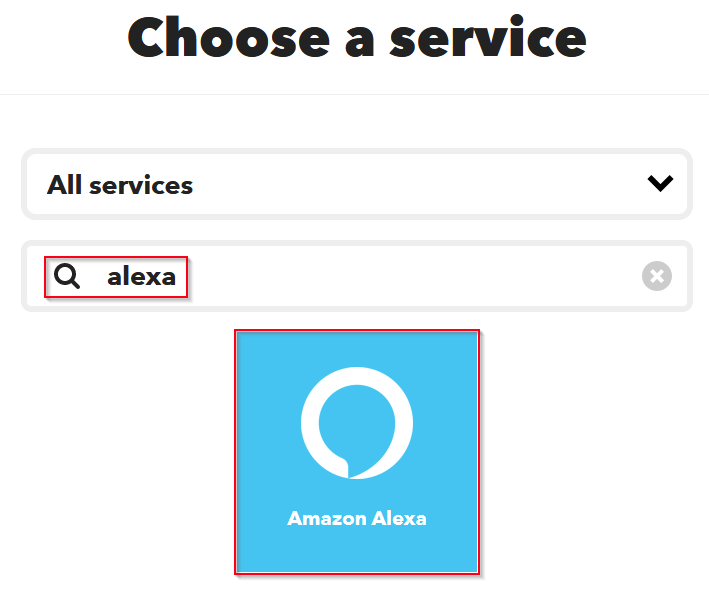The width and height of the screenshot is (709, 589).
Task: Focus the search field containing "alexa"
Action: (x=357, y=276)
